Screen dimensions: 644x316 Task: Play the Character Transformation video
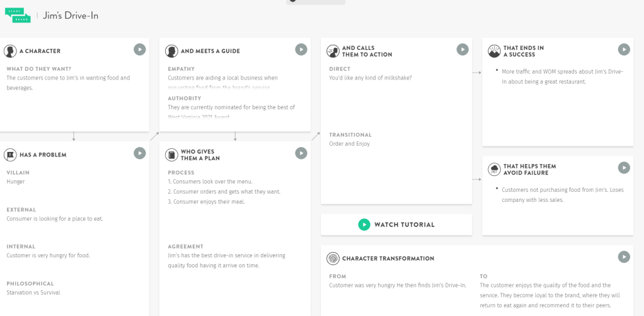(624, 257)
